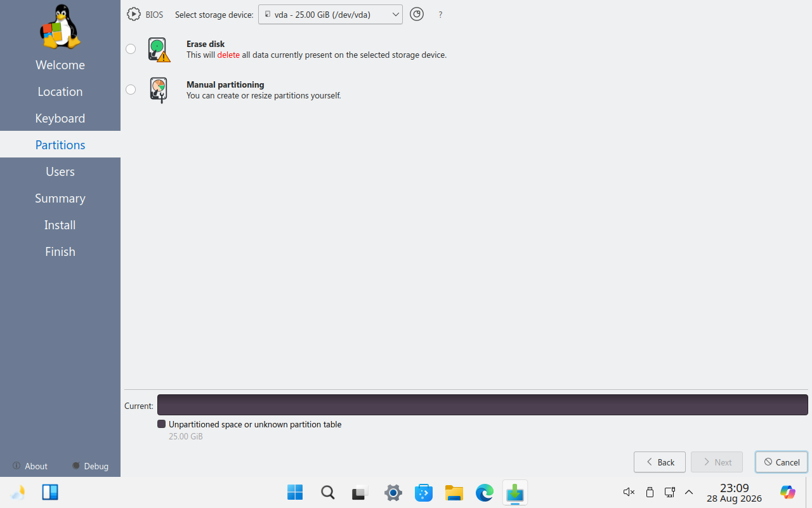The width and height of the screenshot is (812, 508).
Task: Click the Next button
Action: point(717,462)
